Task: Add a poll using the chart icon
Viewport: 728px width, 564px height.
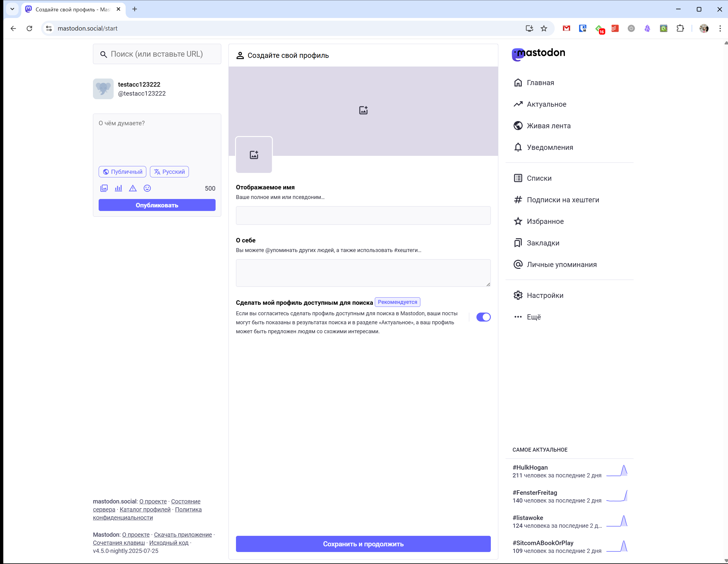Action: (x=118, y=188)
